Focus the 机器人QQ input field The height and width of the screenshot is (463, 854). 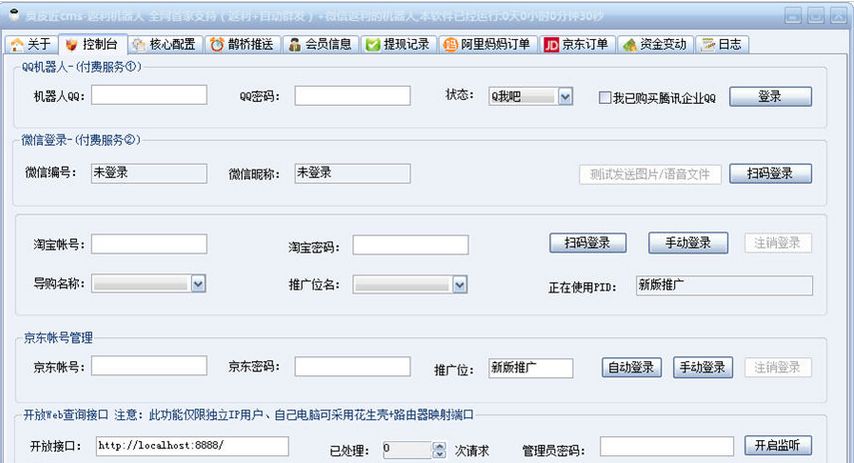[149, 95]
